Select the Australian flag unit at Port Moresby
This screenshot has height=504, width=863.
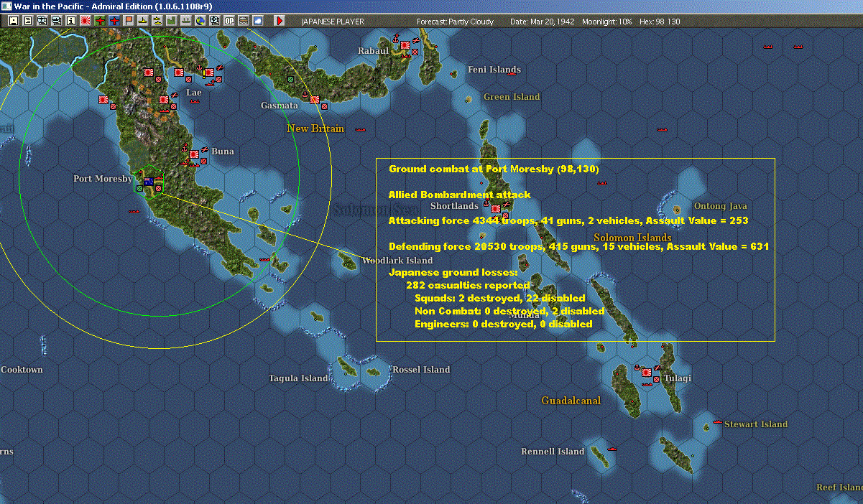[x=149, y=181]
